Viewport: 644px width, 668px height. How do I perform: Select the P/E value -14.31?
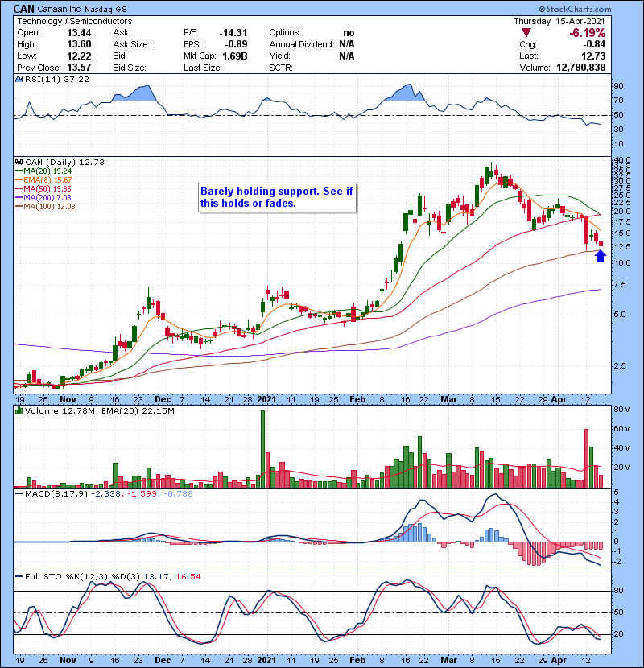[x=233, y=33]
